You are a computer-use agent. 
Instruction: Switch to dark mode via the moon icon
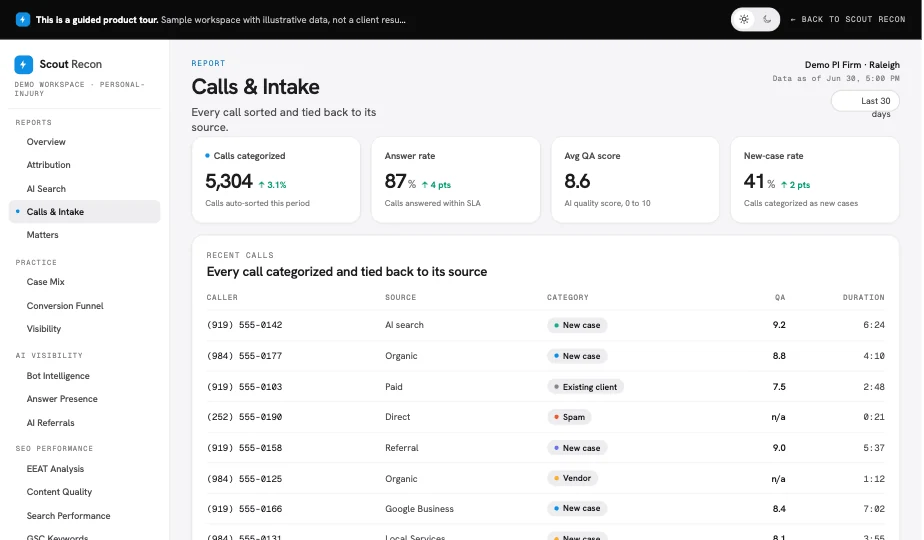(x=767, y=19)
